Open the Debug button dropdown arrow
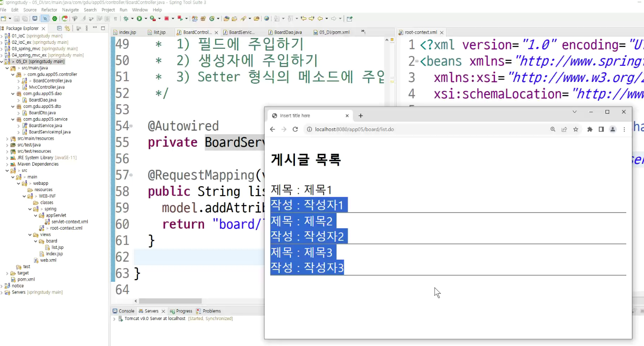Screen dimensions: 644x346 pos(132,19)
